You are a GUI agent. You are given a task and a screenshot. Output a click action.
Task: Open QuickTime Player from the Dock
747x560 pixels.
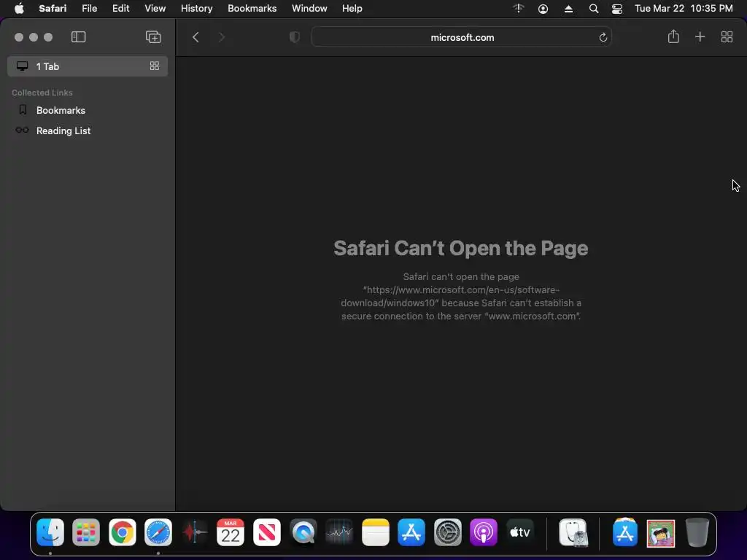pyautogui.click(x=303, y=532)
